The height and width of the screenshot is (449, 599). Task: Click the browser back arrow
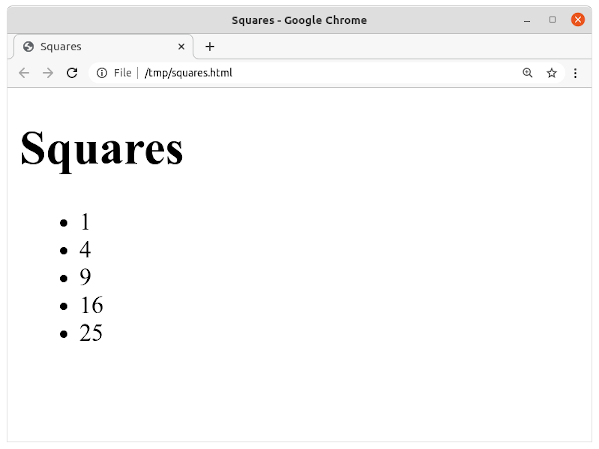(x=24, y=73)
